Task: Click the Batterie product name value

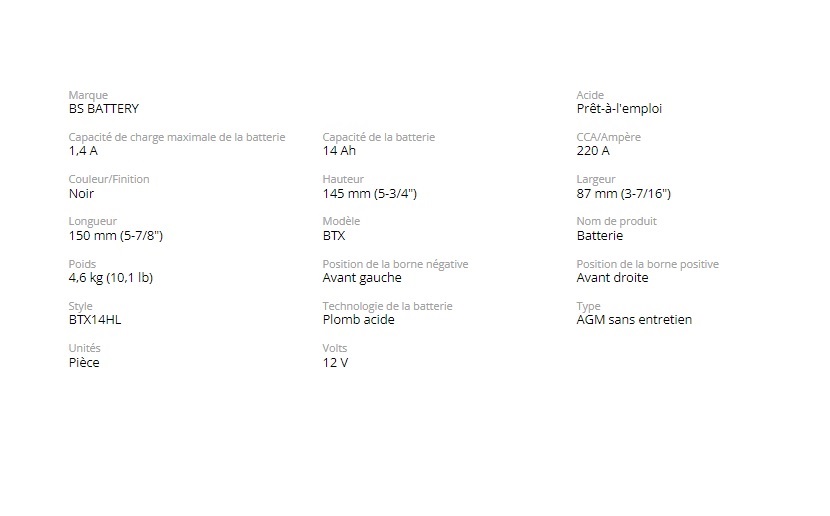Action: coord(600,236)
